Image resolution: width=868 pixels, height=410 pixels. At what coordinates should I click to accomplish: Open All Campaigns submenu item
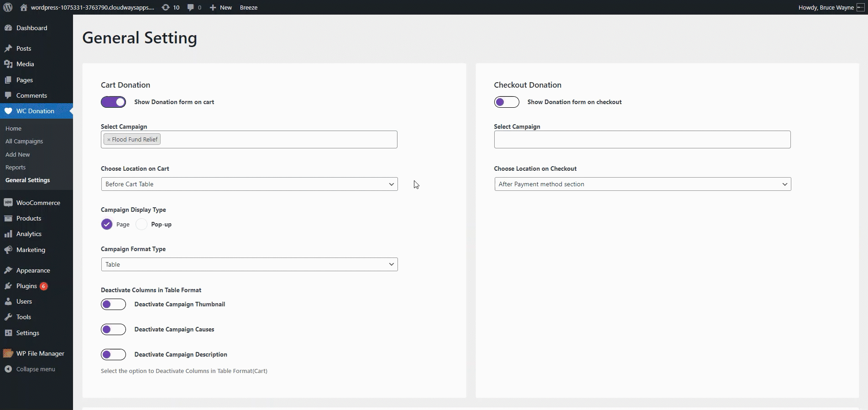click(24, 142)
